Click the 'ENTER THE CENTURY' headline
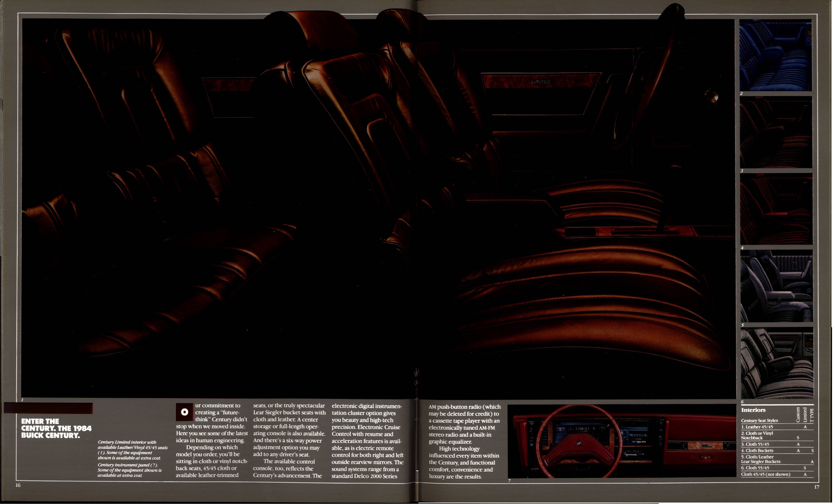This screenshot has height=504, width=836. (56, 428)
